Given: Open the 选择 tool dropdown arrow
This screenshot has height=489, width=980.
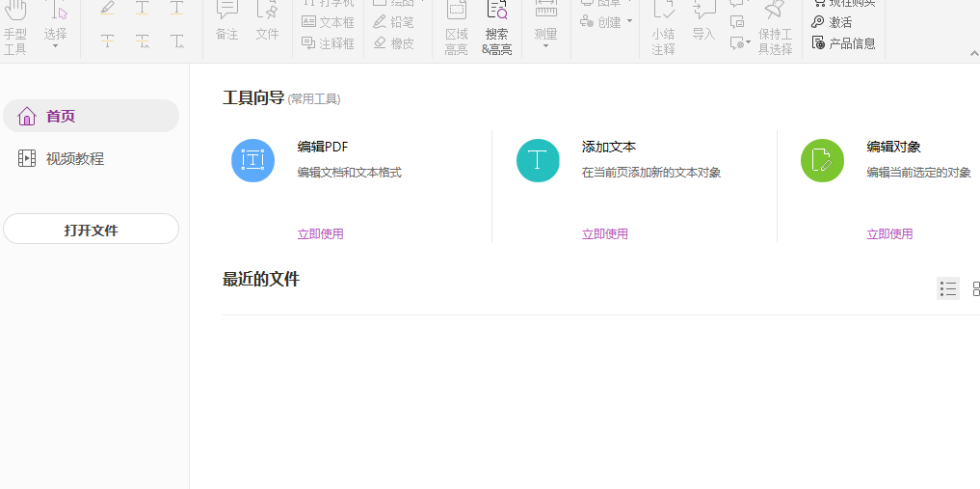Looking at the screenshot, I should click(x=55, y=46).
